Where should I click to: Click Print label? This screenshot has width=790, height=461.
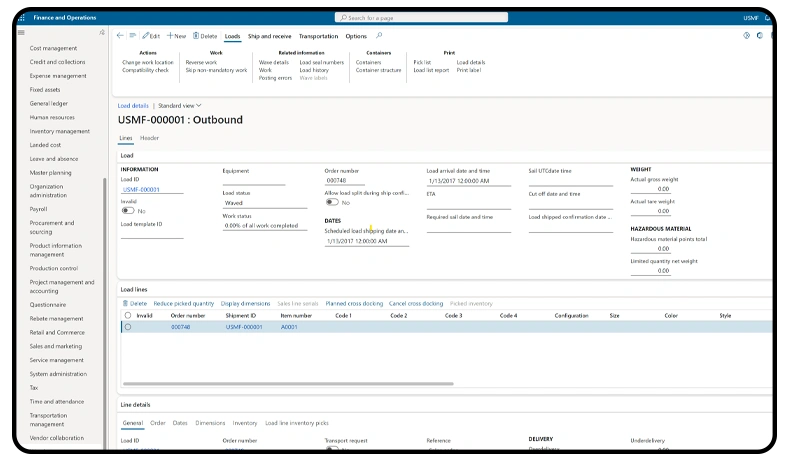click(469, 70)
